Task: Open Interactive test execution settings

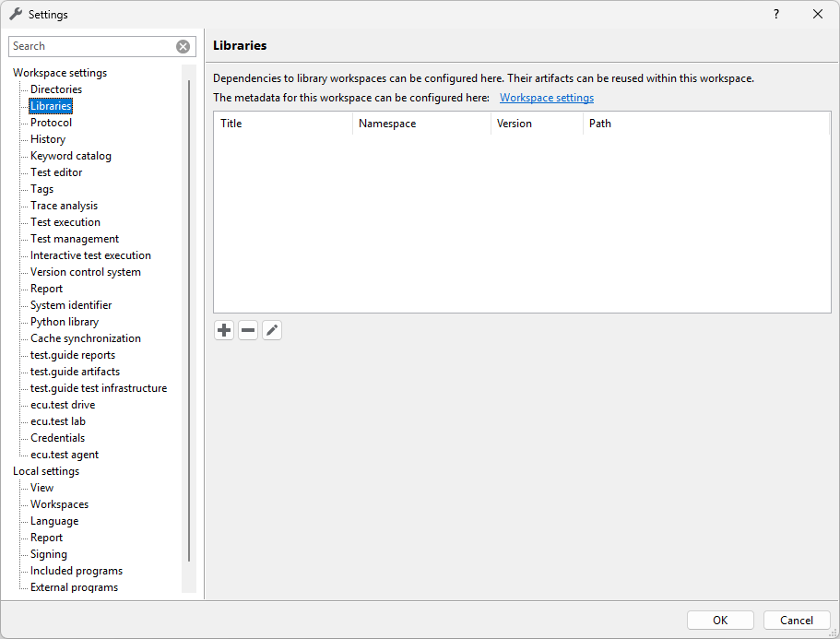Action: (x=90, y=255)
